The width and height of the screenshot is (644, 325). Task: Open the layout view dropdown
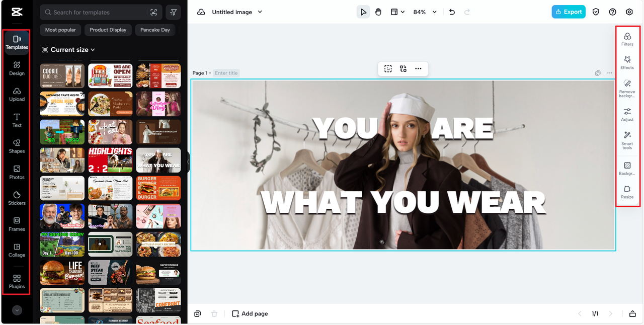(397, 12)
